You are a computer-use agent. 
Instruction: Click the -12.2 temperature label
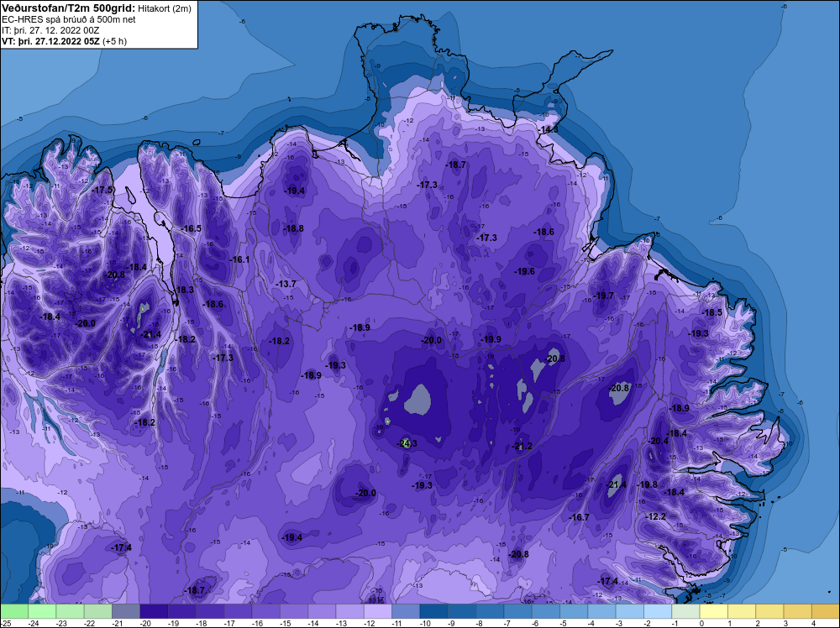pos(656,516)
